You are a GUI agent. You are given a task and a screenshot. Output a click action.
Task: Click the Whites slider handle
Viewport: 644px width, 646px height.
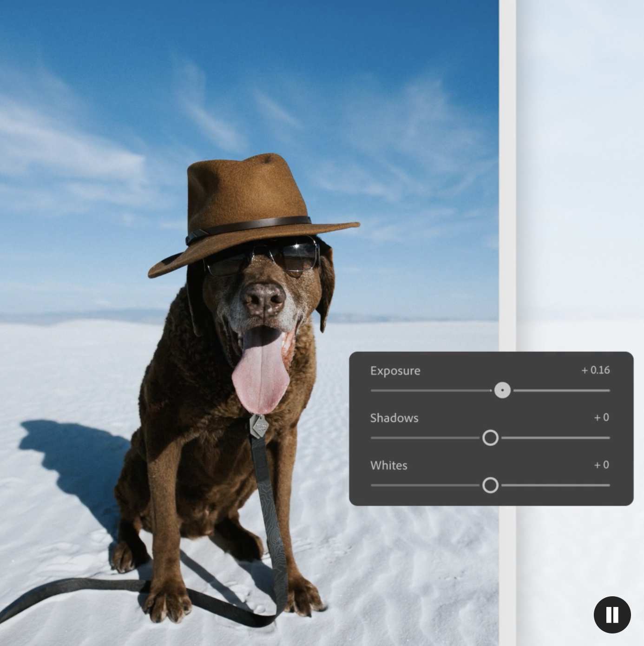click(x=490, y=485)
